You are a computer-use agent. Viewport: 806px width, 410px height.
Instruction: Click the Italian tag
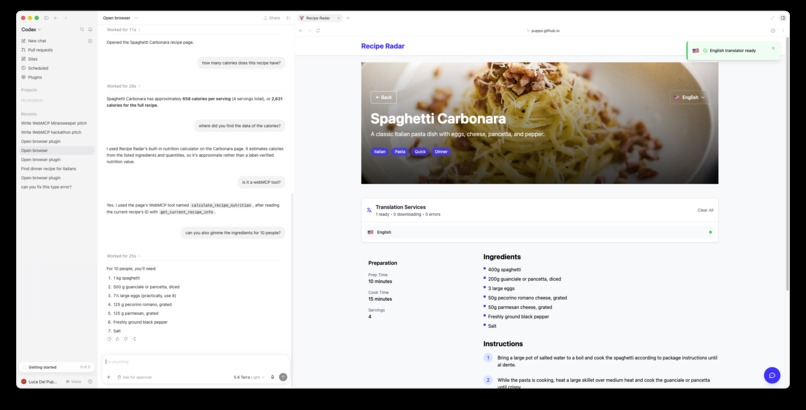379,152
